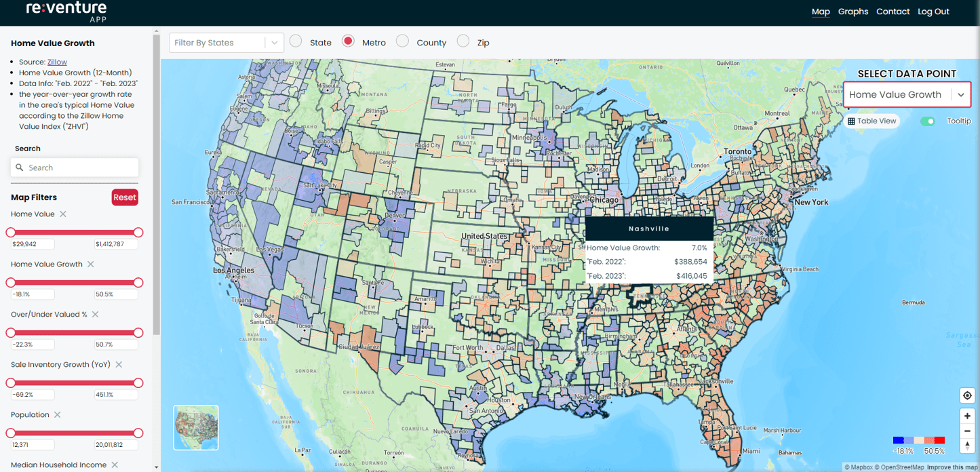
Task: Open the Contact menu item
Action: point(893,12)
